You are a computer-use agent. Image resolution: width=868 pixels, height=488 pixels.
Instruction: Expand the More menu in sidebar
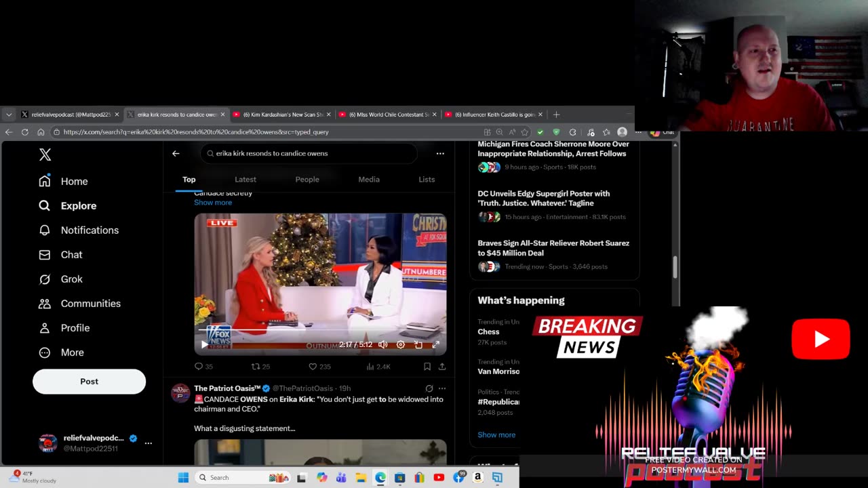pos(62,352)
